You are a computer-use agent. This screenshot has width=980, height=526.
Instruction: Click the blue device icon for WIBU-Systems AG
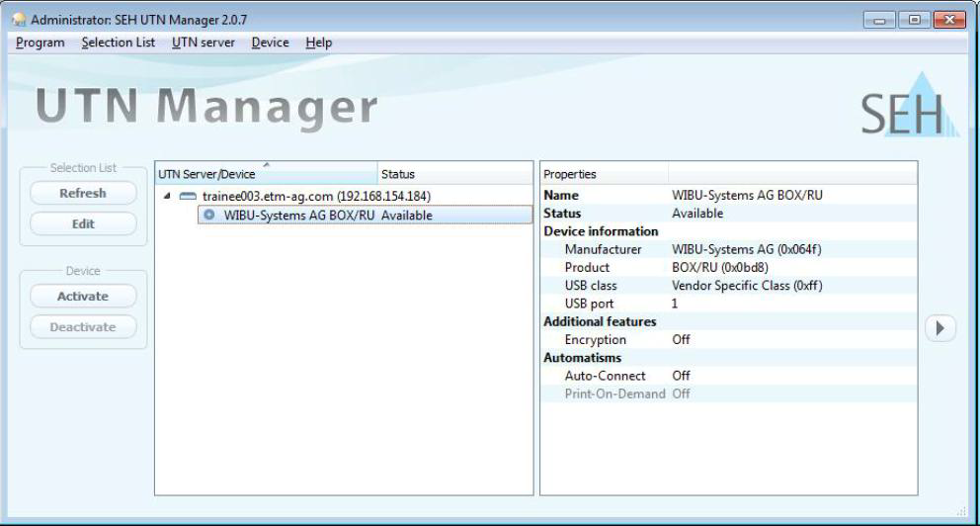point(209,215)
